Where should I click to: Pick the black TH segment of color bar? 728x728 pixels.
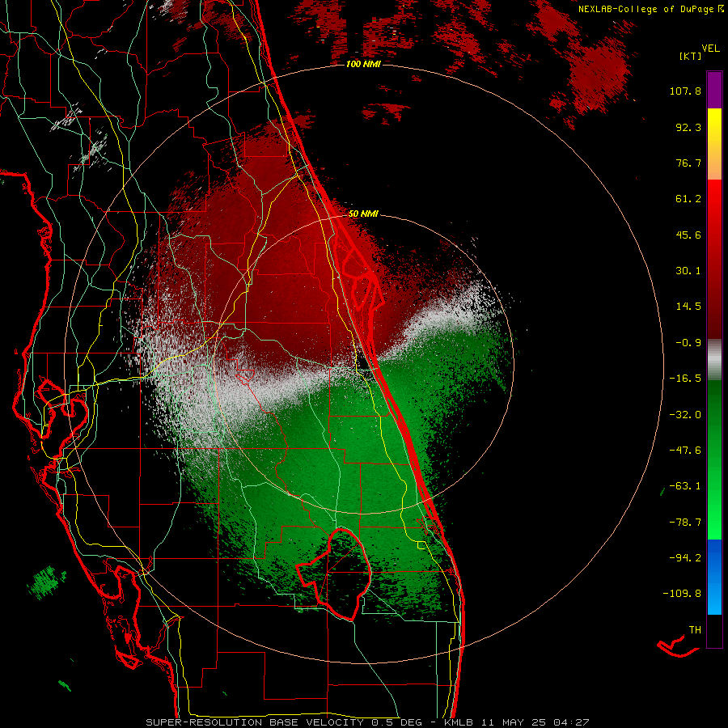click(714, 630)
